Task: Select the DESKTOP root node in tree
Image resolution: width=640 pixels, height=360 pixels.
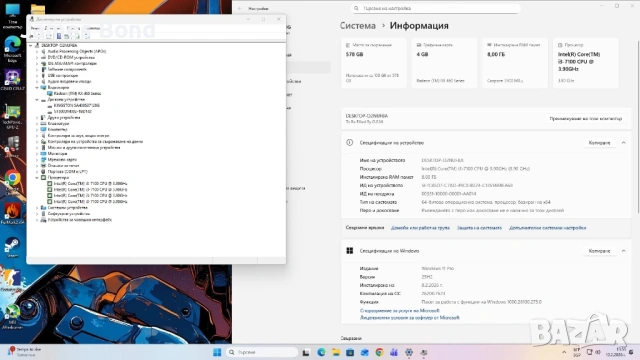Action: 59,45
